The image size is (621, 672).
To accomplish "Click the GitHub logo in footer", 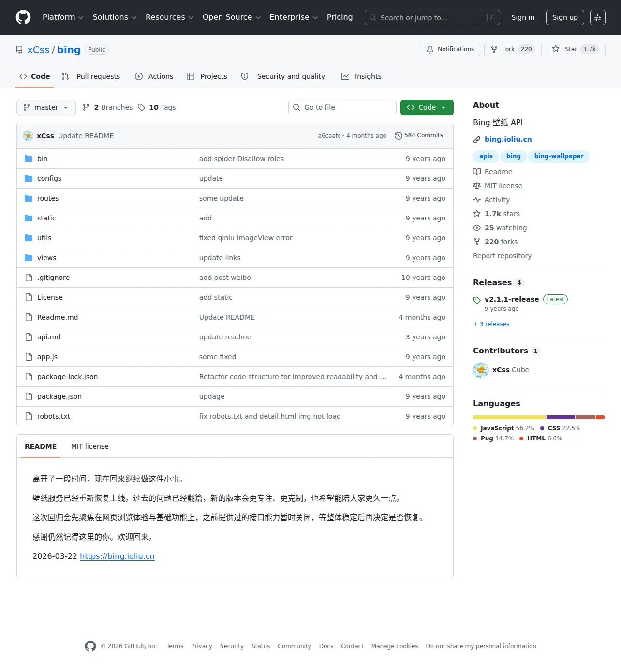I will pos(90,646).
